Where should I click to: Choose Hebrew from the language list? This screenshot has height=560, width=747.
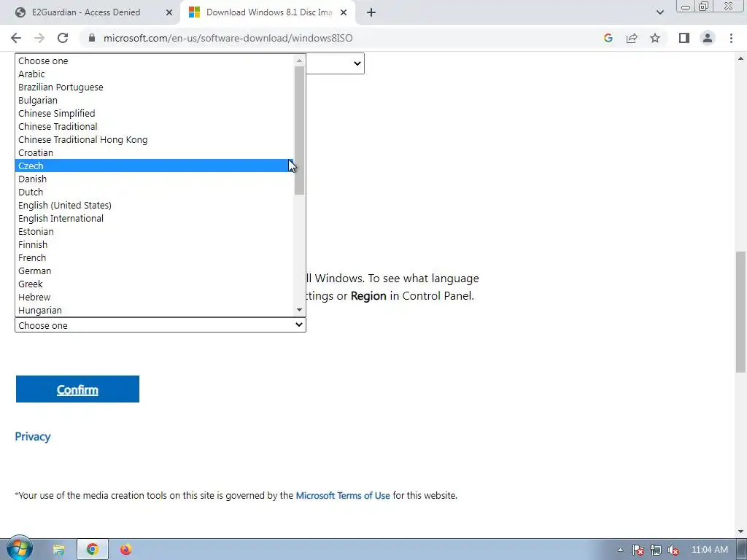click(155, 297)
